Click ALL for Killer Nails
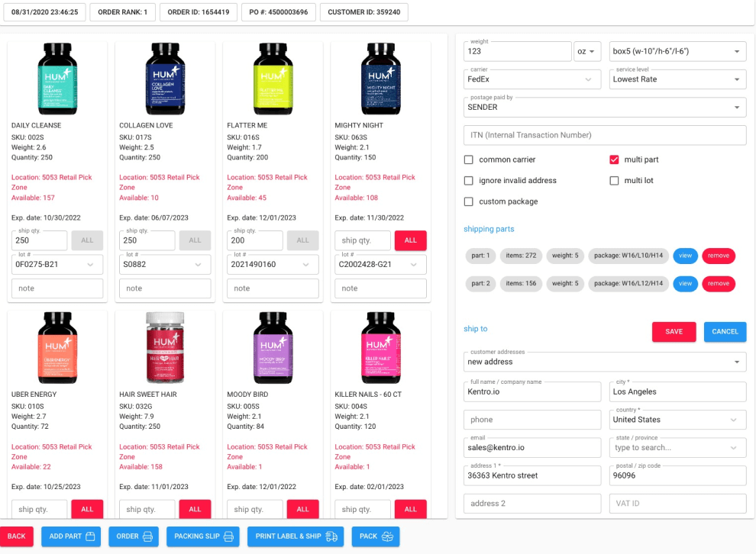Screen dimensions: 756x554 coord(410,509)
